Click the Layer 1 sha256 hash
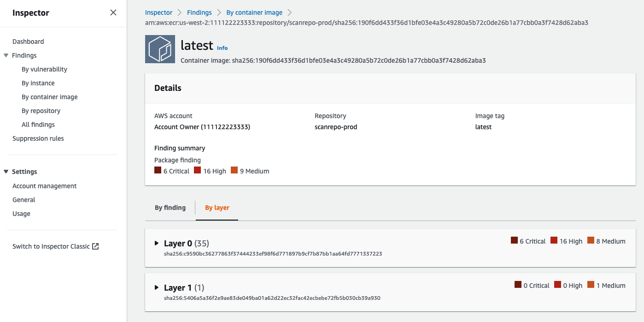Screen dimensions: 644x322 coord(272,298)
